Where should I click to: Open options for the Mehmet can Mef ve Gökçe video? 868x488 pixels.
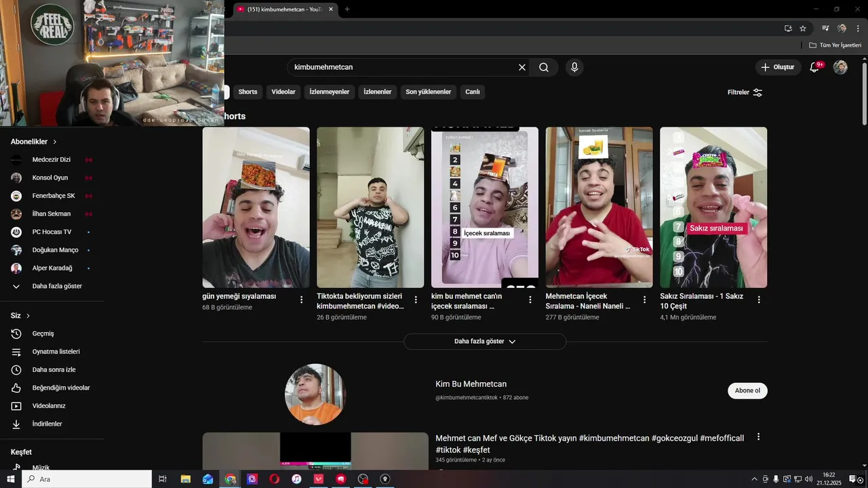(758, 437)
